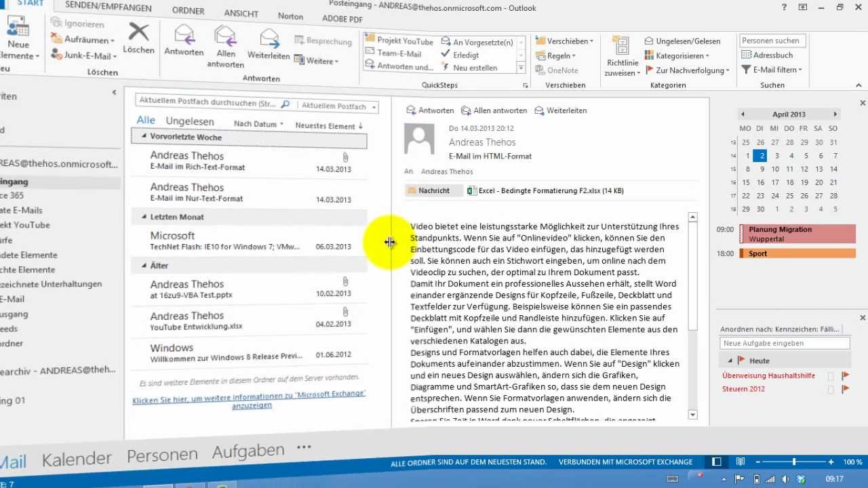This screenshot has width=868, height=488.
Task: Go to next month in calendar
Action: click(835, 115)
